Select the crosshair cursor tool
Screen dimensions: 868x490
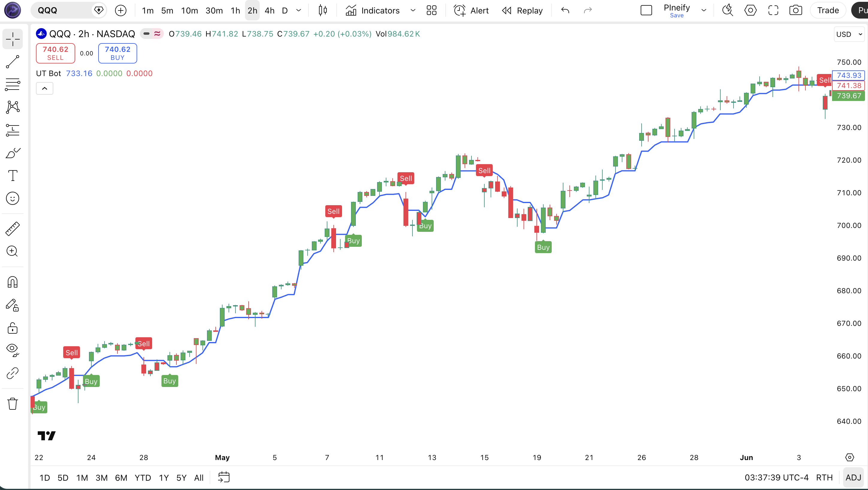click(13, 39)
